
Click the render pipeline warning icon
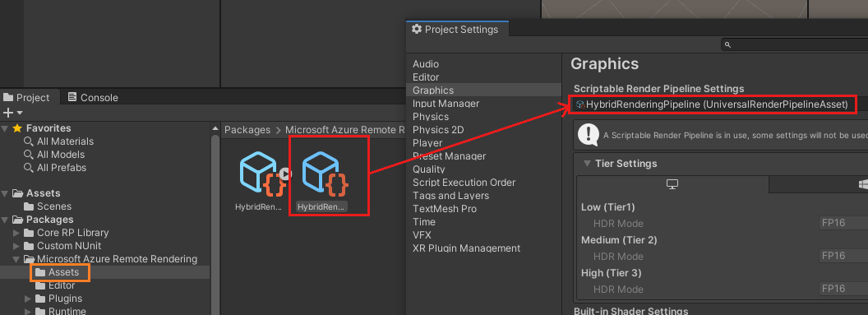click(589, 135)
